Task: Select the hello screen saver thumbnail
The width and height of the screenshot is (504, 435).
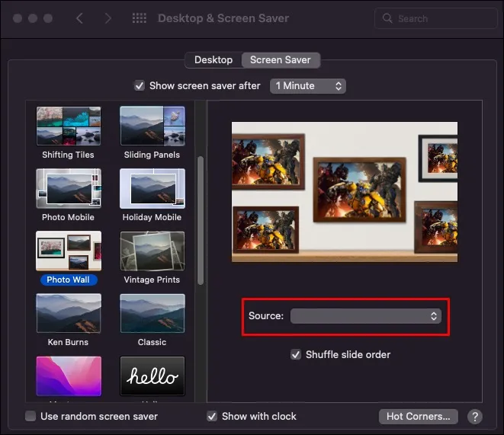Action: (152, 376)
